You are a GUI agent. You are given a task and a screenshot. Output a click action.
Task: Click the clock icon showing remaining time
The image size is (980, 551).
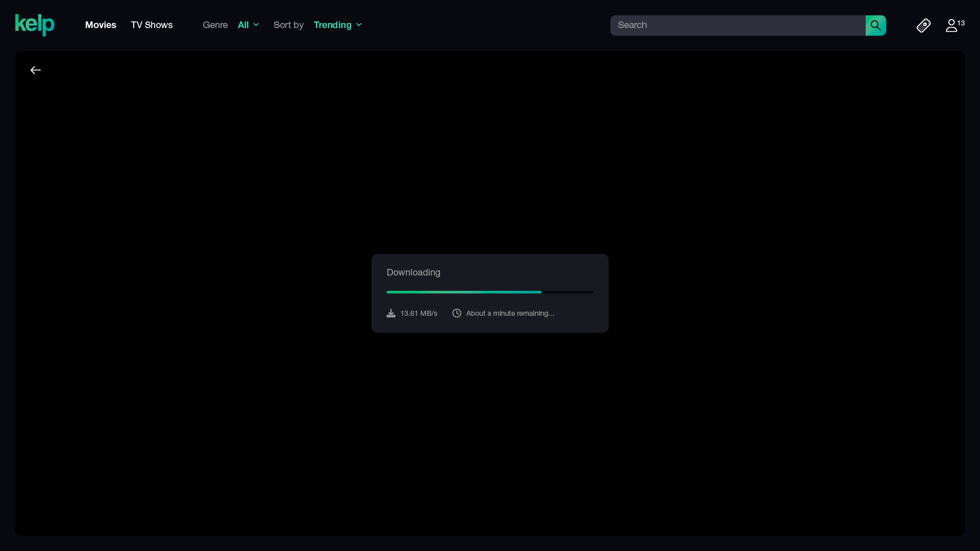pyautogui.click(x=456, y=313)
